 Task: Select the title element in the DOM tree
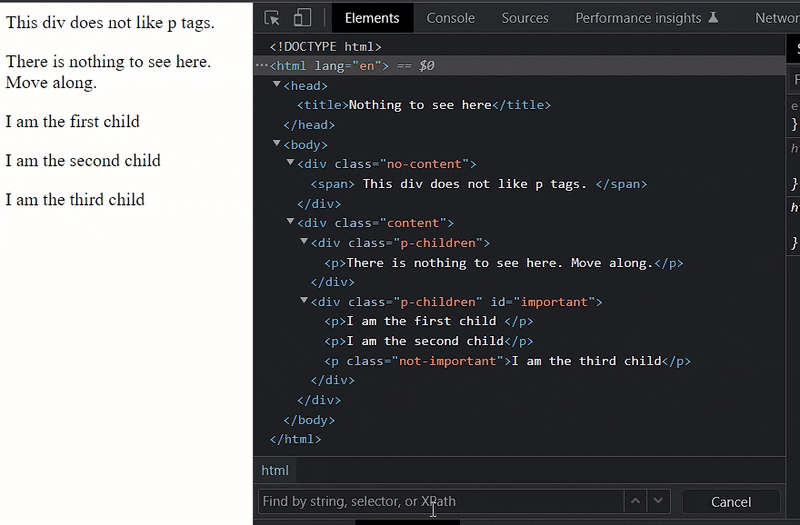tap(424, 105)
